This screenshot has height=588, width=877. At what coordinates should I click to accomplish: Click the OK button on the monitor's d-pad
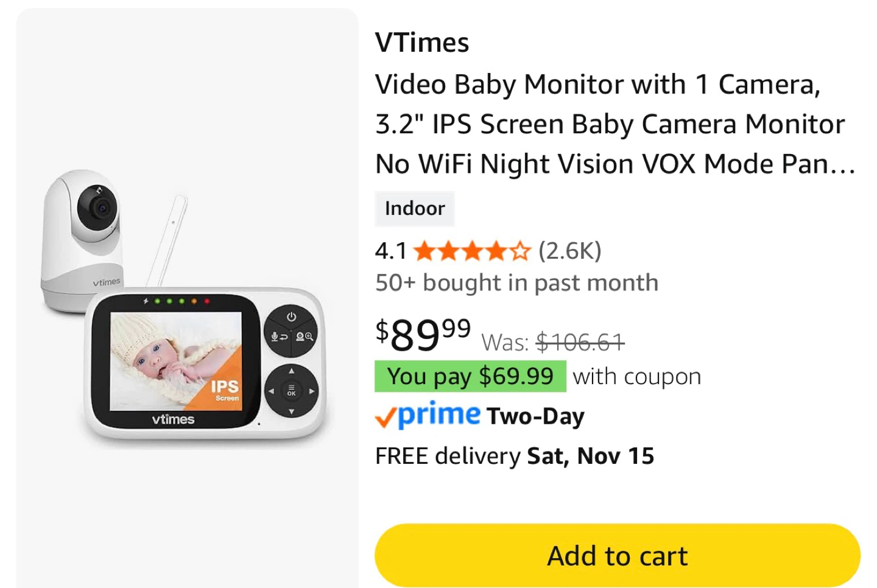coord(291,391)
